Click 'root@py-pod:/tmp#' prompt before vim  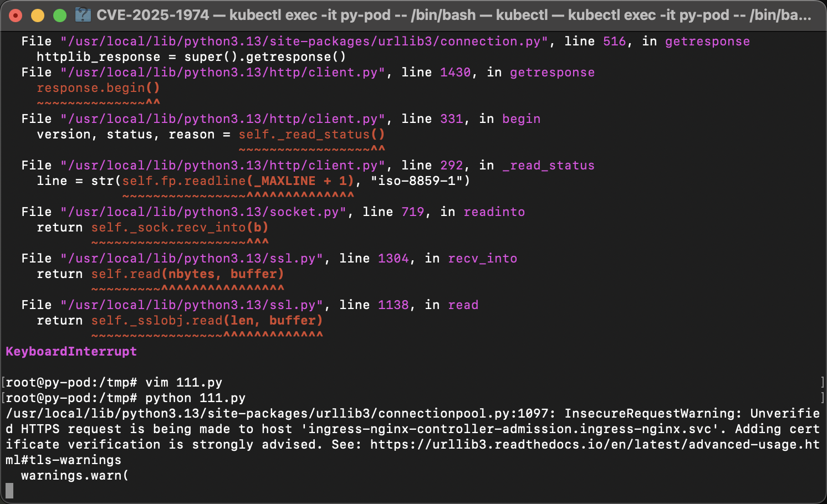[x=71, y=382]
